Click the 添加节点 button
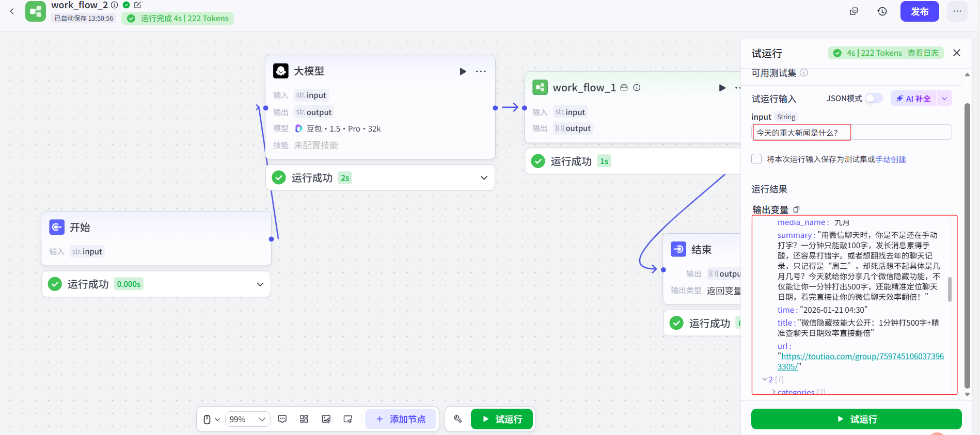 tap(401, 419)
